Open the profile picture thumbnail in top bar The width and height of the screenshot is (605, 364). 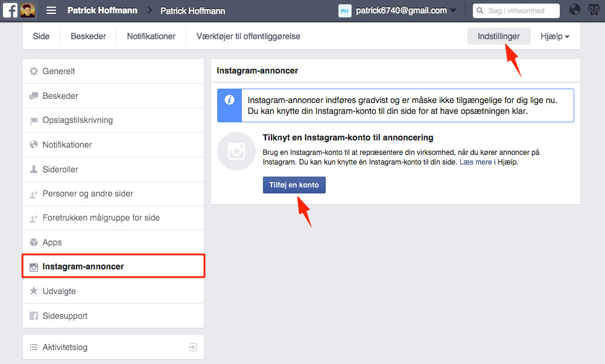coord(28,10)
